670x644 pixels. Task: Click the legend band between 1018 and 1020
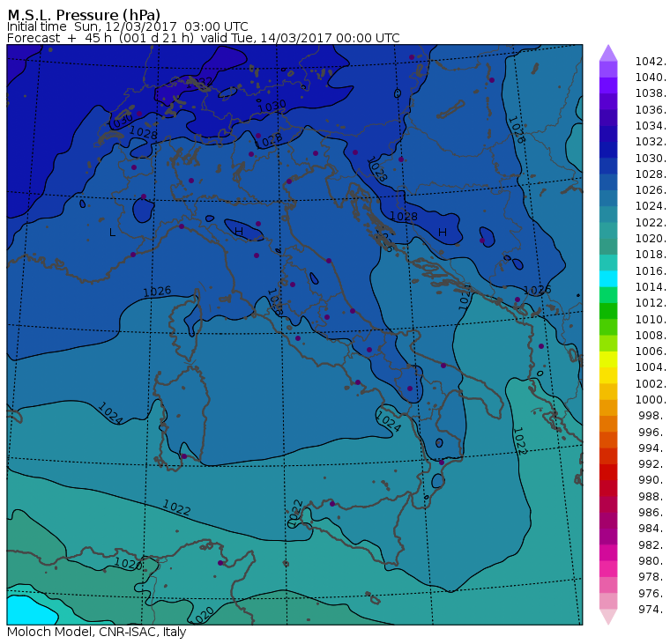[x=608, y=247]
